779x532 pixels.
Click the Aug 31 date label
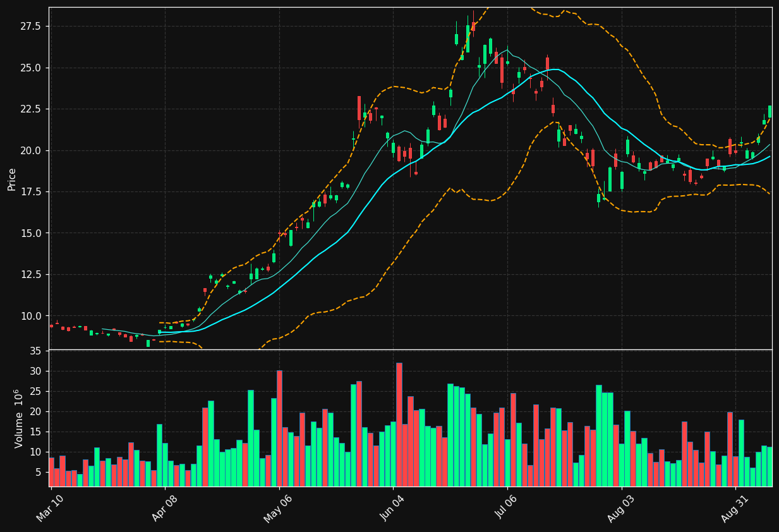tap(734, 509)
